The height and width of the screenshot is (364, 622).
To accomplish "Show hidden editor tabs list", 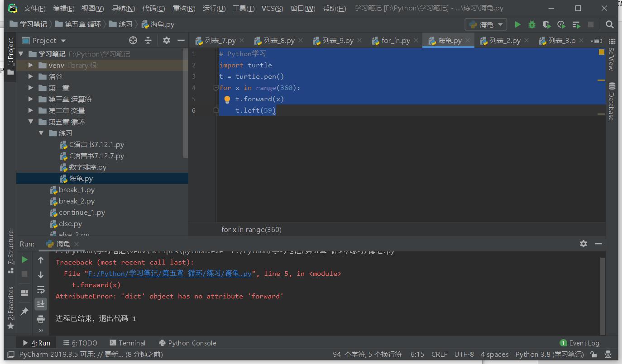I will tap(596, 41).
